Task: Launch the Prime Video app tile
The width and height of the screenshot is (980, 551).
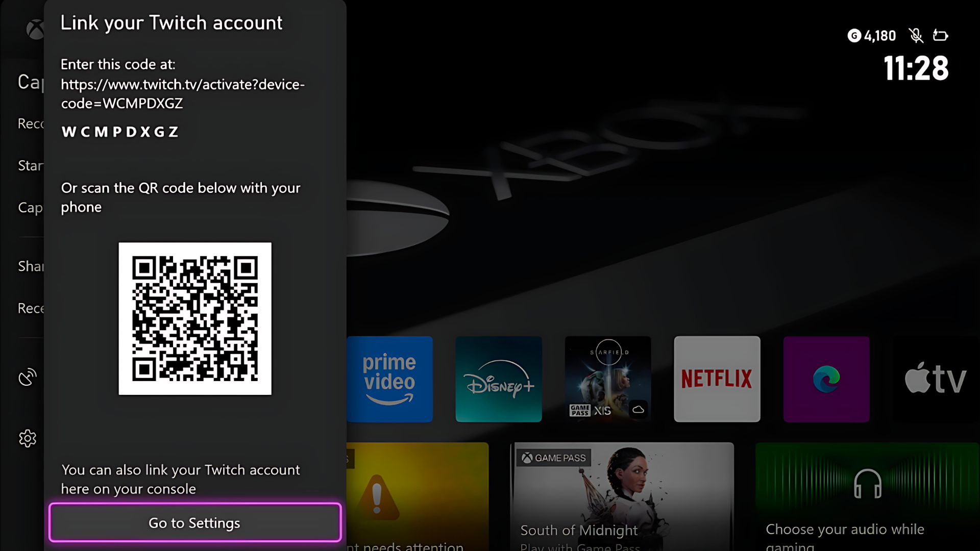Action: (x=390, y=379)
